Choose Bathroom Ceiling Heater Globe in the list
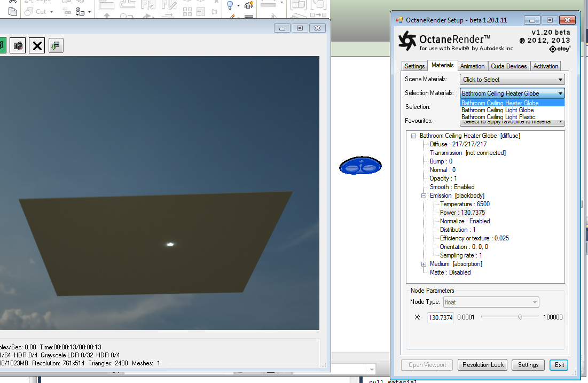 pyautogui.click(x=512, y=103)
